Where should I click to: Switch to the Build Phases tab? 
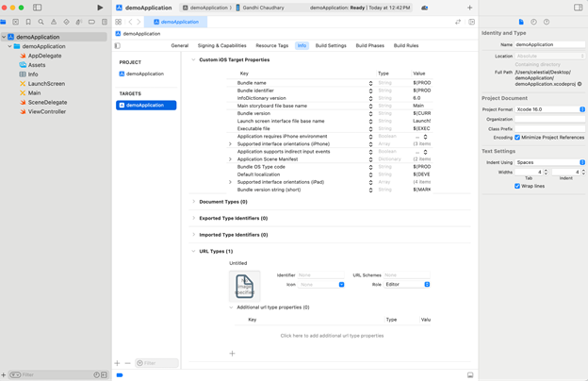tap(369, 46)
